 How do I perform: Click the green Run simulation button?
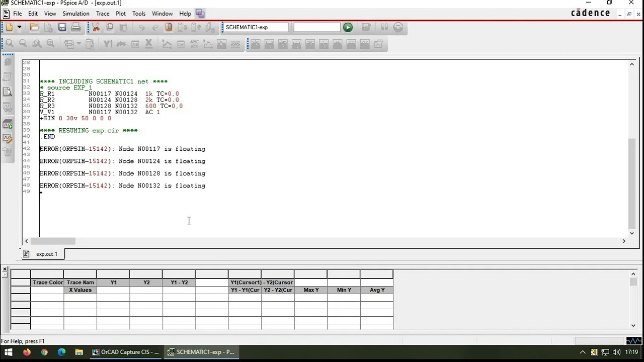click(348, 27)
